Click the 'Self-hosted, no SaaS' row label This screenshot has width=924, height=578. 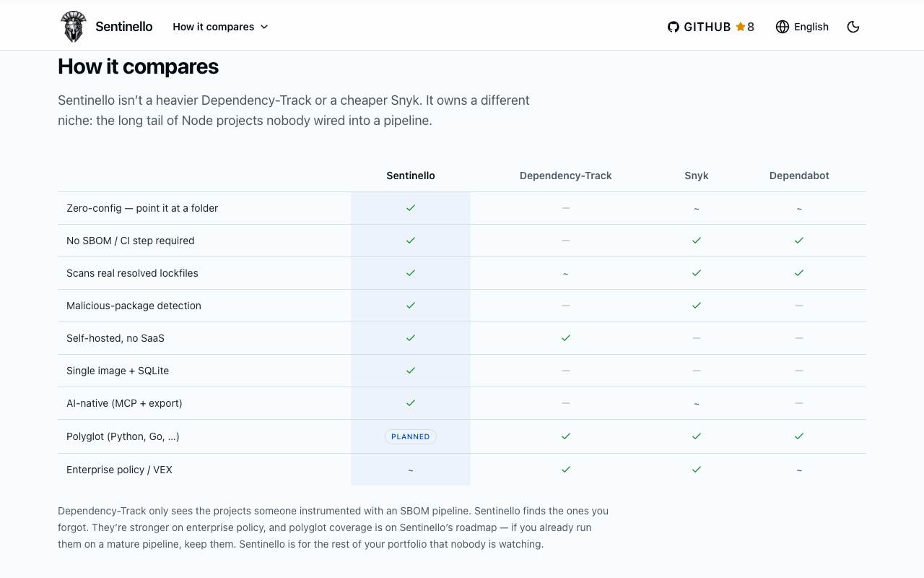(x=115, y=338)
